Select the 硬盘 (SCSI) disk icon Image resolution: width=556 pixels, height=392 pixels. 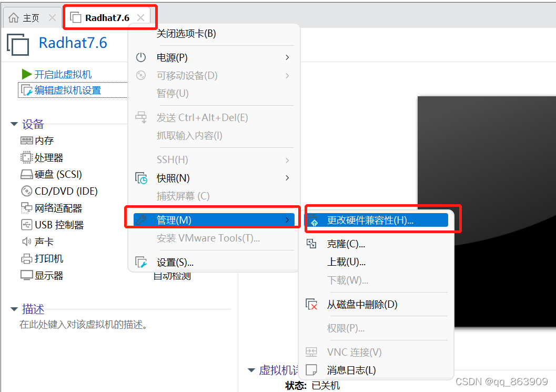27,174
